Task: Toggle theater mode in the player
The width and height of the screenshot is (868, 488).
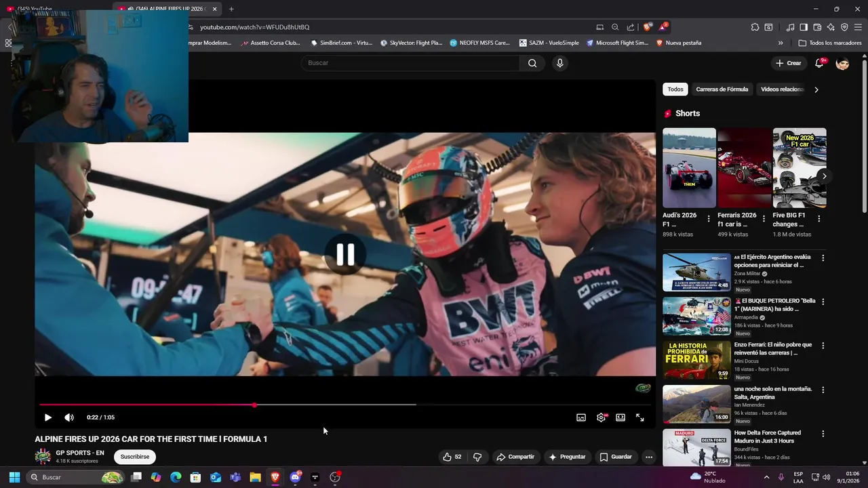Action: click(x=620, y=418)
